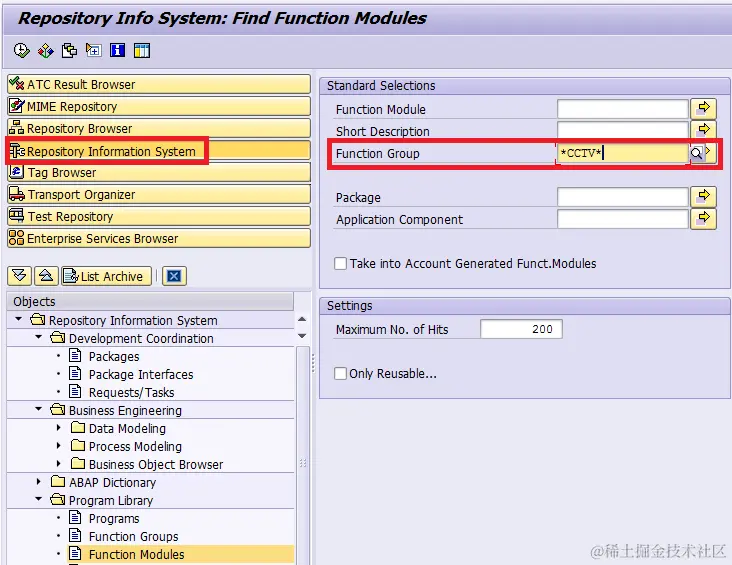Close the object list with the blue X button
The width and height of the screenshot is (732, 565).
point(174,276)
